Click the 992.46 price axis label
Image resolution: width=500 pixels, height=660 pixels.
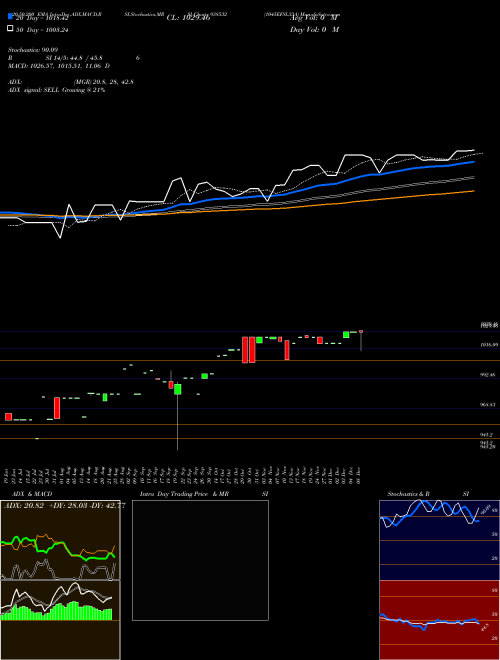(x=489, y=375)
